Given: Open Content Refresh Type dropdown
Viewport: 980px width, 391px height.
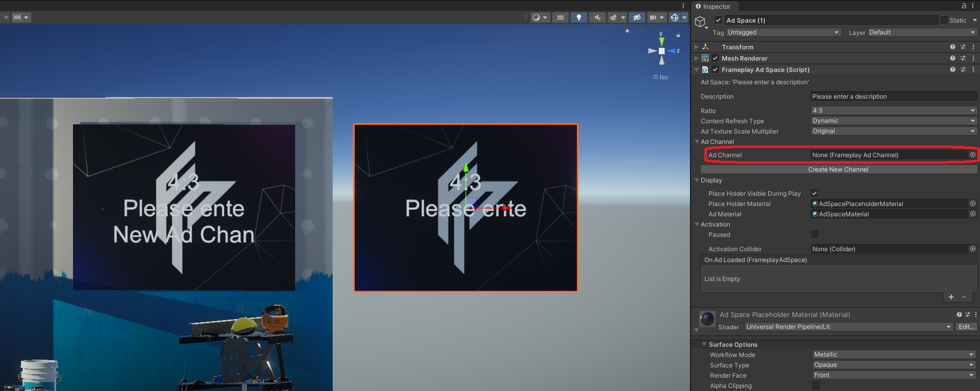Looking at the screenshot, I should pos(894,121).
